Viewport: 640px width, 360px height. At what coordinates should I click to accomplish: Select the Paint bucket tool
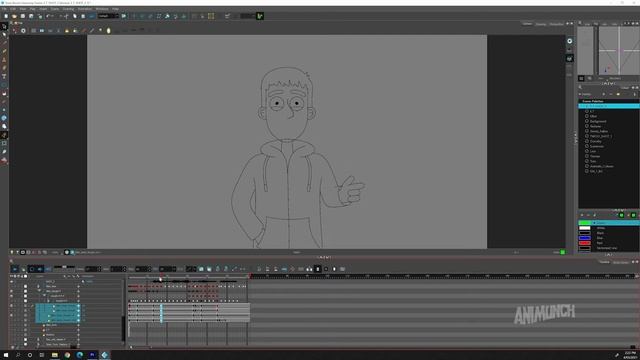pos(4,93)
